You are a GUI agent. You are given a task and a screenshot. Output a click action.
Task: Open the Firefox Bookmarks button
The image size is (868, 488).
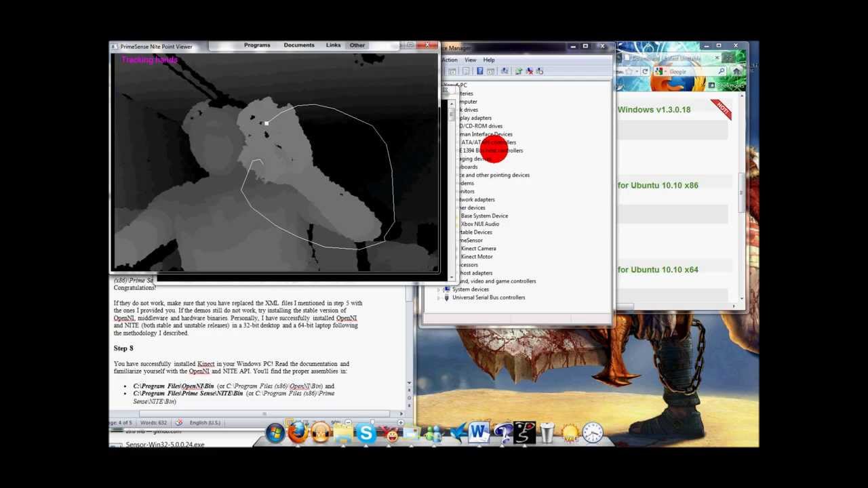726,85
